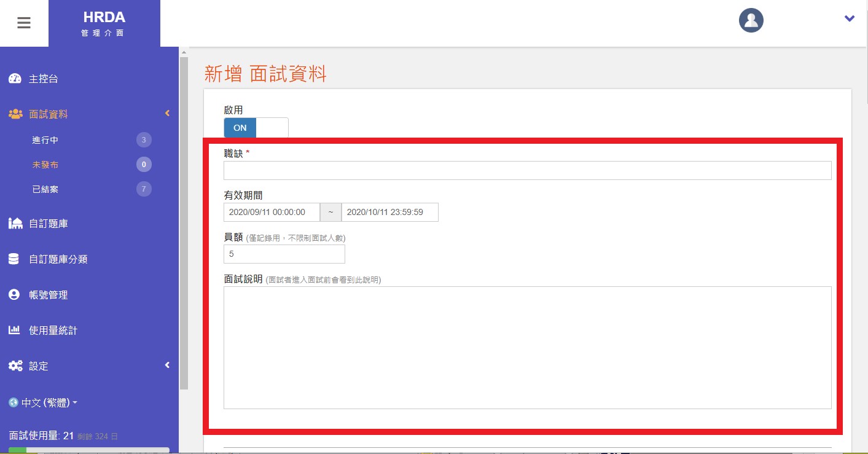
Task: Open the 已結案 section
Action: (45, 189)
